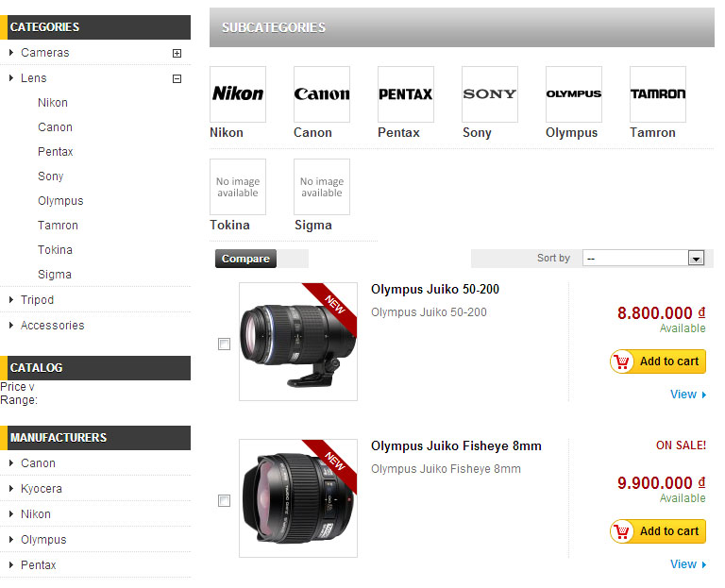This screenshot has height=588, width=725.
Task: Click Tokina subcategory text label
Action: click(229, 226)
